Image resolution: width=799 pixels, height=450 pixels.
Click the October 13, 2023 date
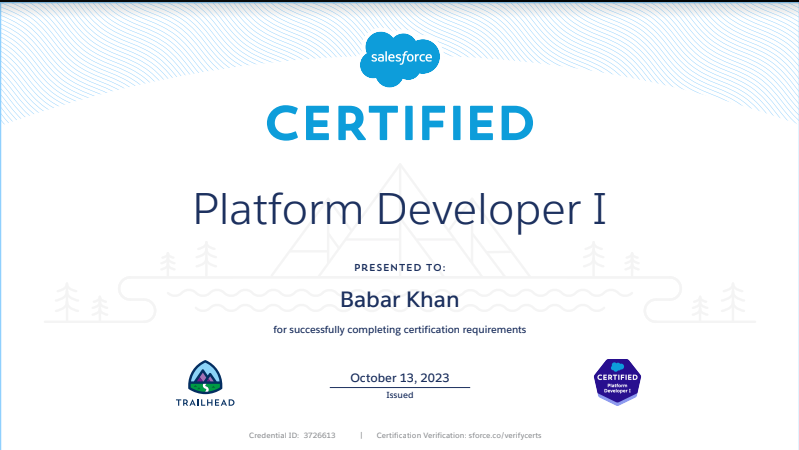[x=400, y=378]
